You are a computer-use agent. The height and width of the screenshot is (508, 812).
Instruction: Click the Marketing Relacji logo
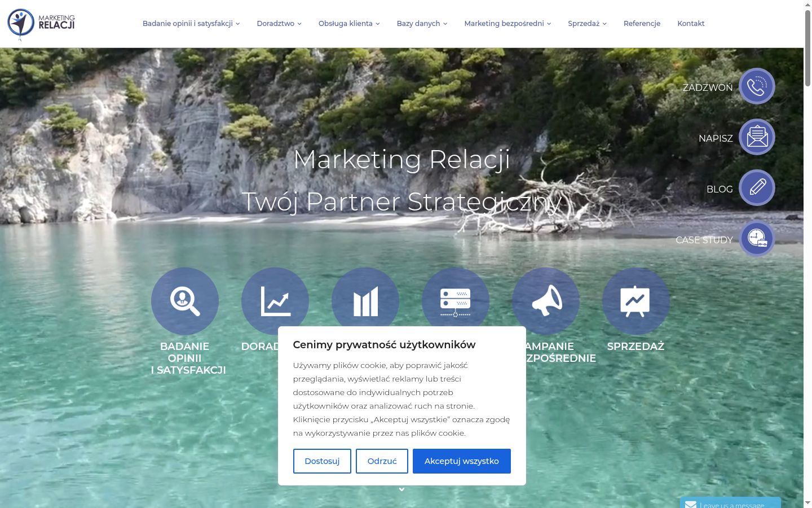41,24
